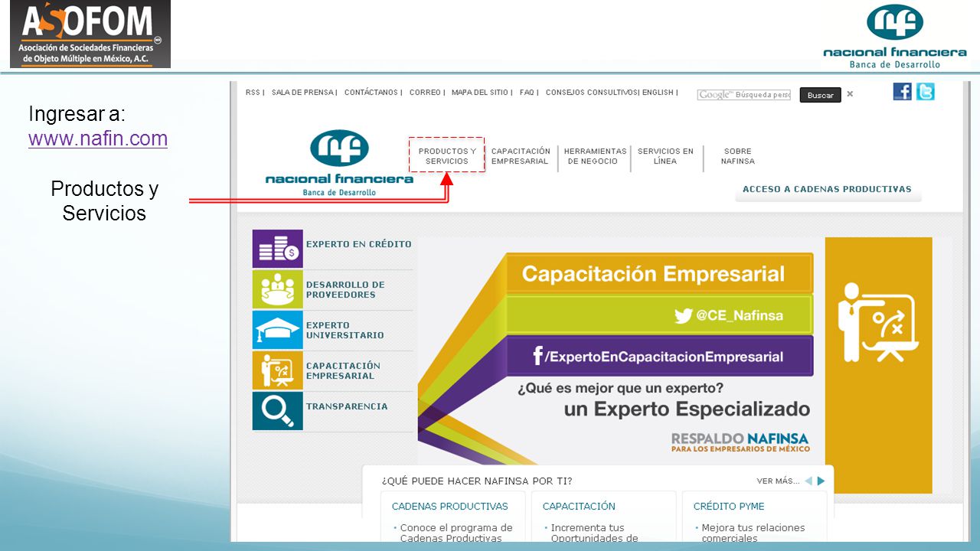Open the FAQ link
Screen dimensions: 980x551
pyautogui.click(x=527, y=93)
